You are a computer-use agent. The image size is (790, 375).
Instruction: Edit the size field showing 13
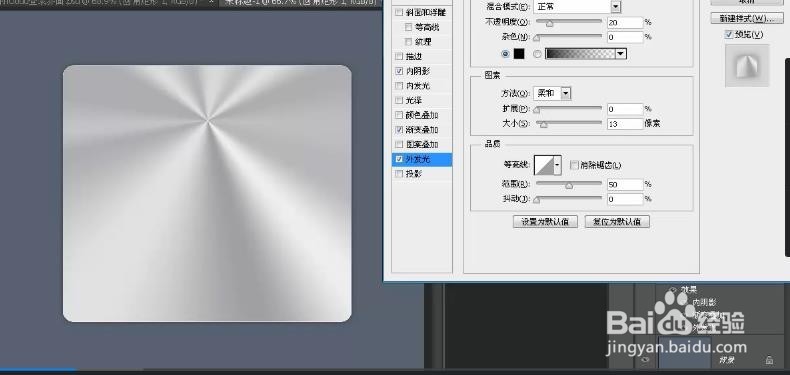(x=625, y=123)
